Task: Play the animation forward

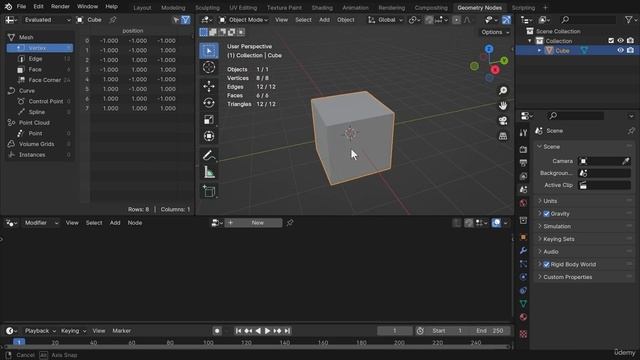Action: click(x=267, y=331)
